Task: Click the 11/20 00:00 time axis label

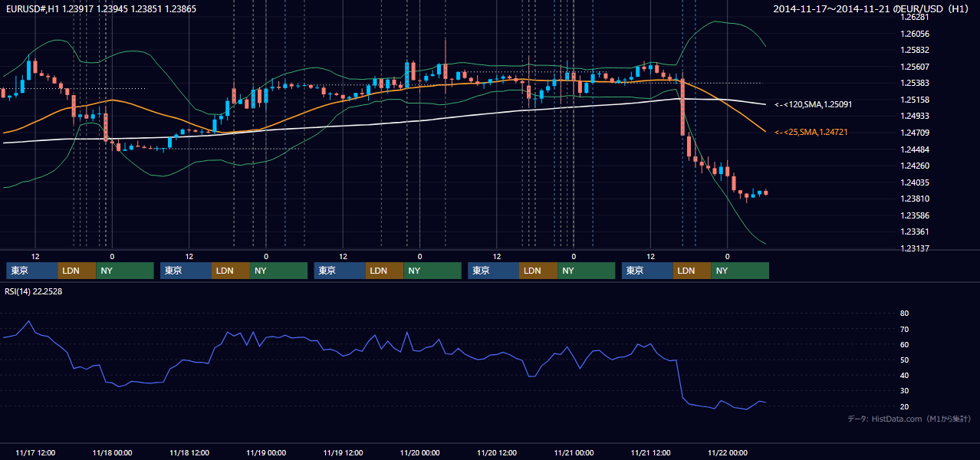Action: tap(419, 452)
